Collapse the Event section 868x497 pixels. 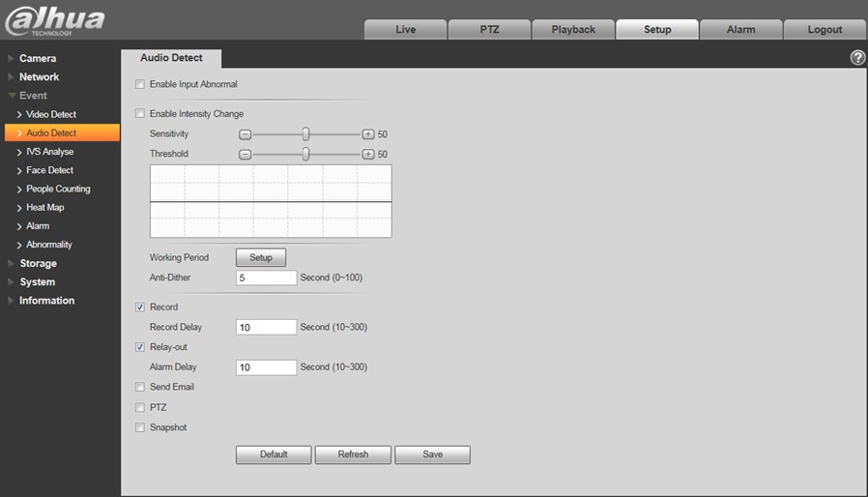tap(33, 96)
